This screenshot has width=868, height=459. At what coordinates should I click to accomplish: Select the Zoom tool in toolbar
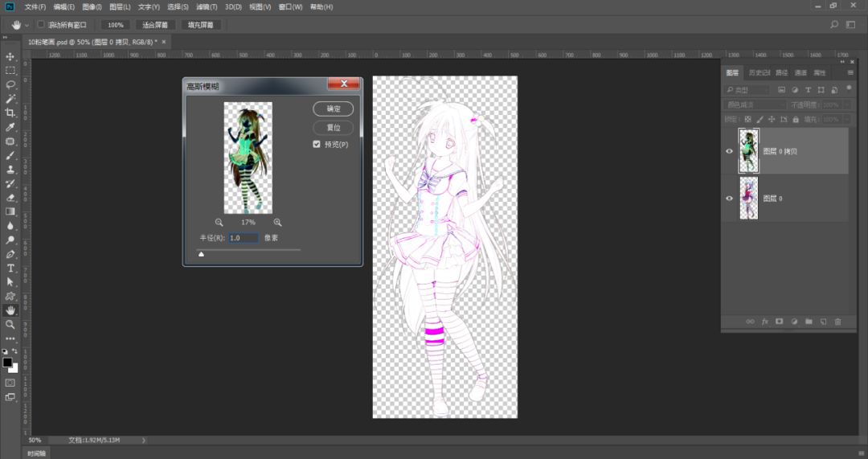[10, 325]
